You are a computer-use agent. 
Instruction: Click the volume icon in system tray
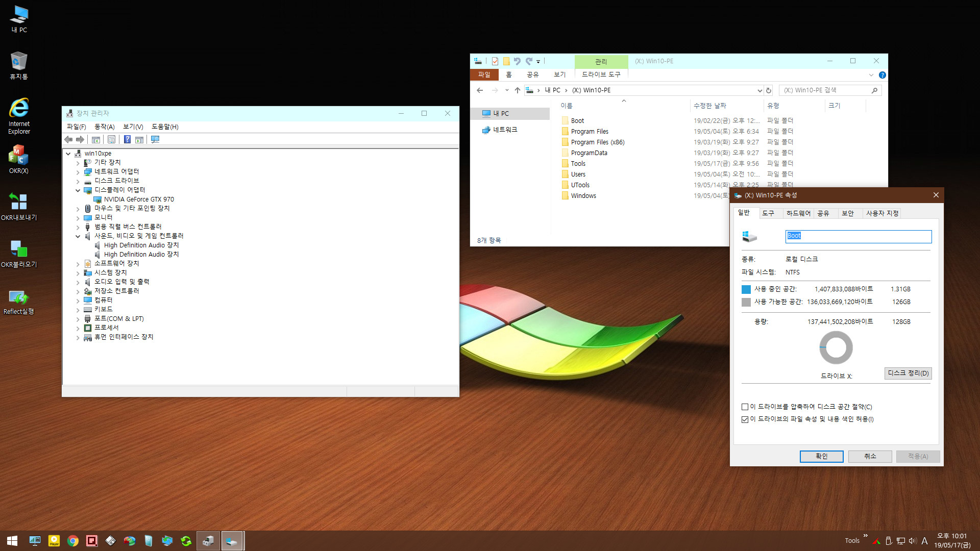point(913,541)
